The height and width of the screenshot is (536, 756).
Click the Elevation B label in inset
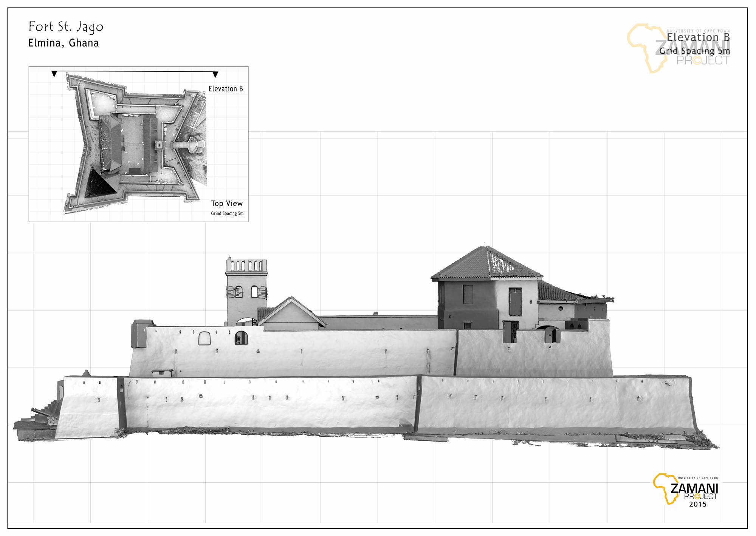coord(226,89)
